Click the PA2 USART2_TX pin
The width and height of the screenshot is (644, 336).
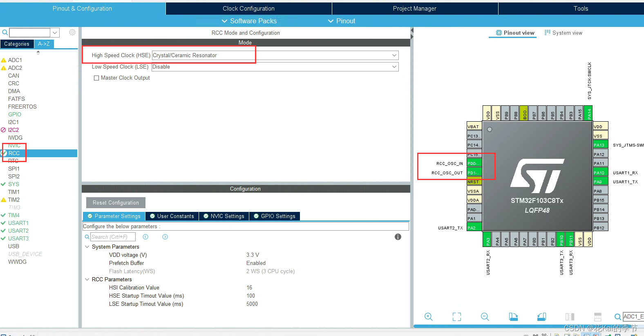pyautogui.click(x=474, y=228)
